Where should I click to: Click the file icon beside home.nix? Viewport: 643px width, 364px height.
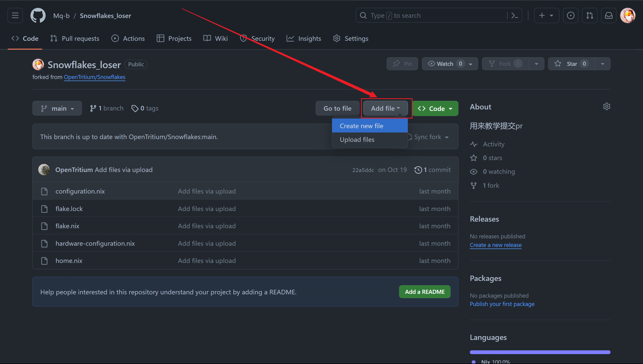coord(44,261)
